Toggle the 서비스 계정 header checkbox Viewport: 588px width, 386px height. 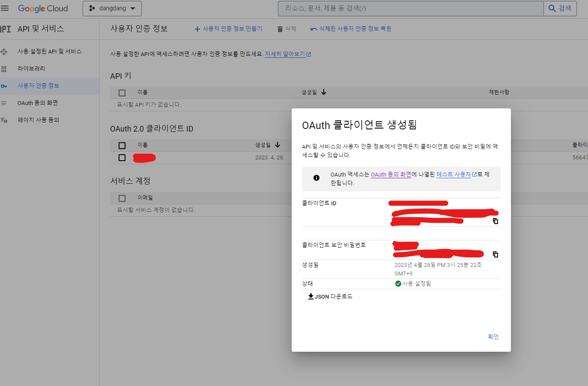[x=122, y=197]
